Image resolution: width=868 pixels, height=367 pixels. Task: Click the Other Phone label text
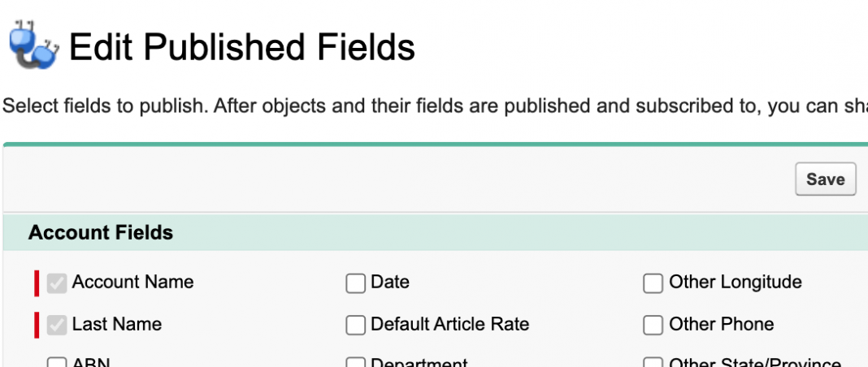[721, 325]
